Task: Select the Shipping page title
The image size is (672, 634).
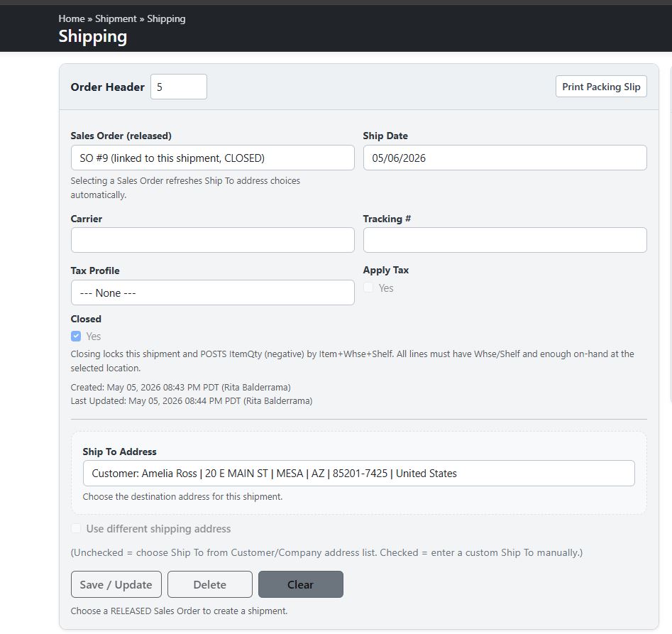Action: [92, 37]
